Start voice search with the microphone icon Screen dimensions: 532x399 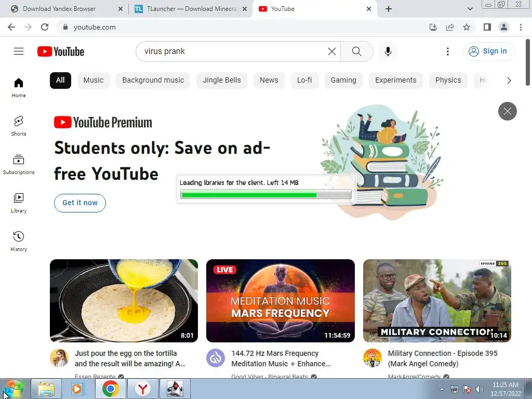click(x=388, y=51)
